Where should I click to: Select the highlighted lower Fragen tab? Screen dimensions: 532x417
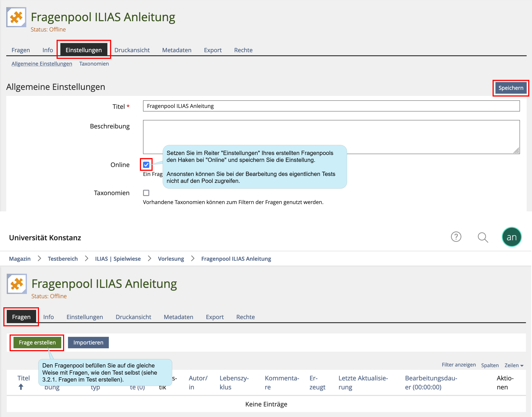pos(21,317)
